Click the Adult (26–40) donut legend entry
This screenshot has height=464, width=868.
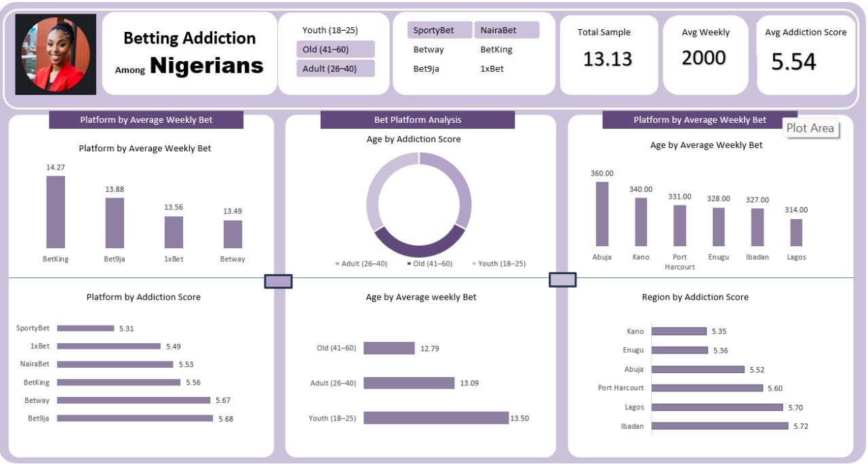[361, 263]
